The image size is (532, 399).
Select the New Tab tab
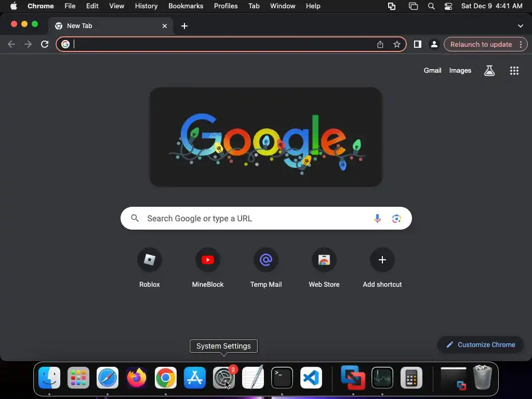pyautogui.click(x=111, y=26)
